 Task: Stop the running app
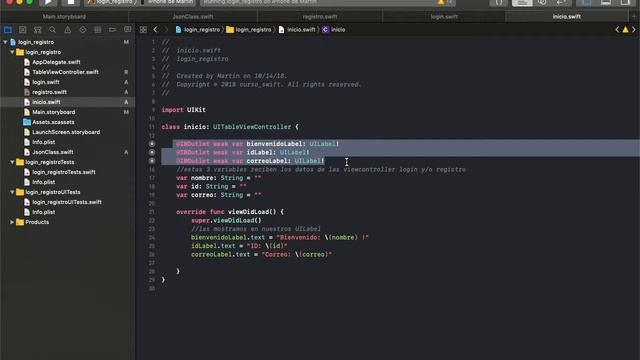tap(71, 2)
